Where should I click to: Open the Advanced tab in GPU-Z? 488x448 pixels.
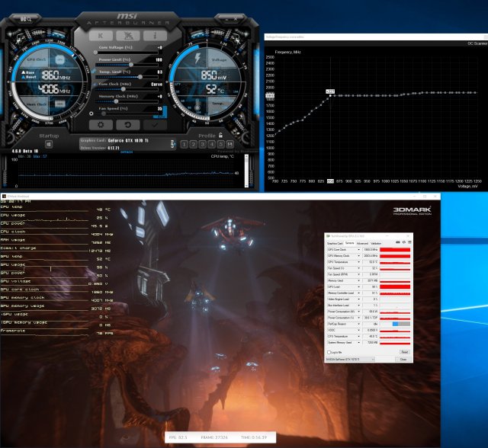tap(362, 244)
